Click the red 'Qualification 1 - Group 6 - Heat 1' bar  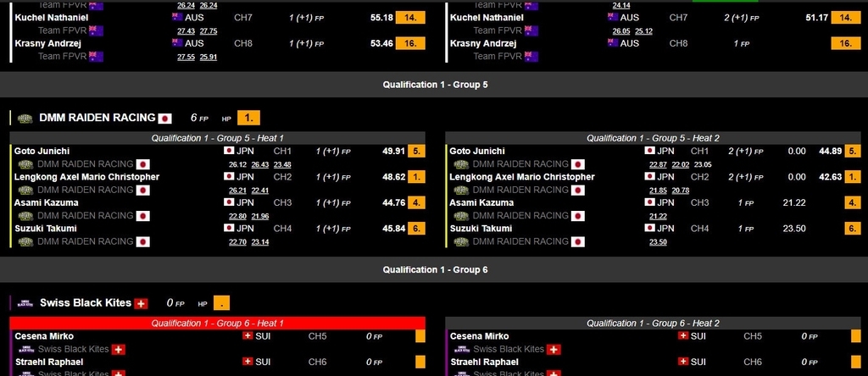218,323
